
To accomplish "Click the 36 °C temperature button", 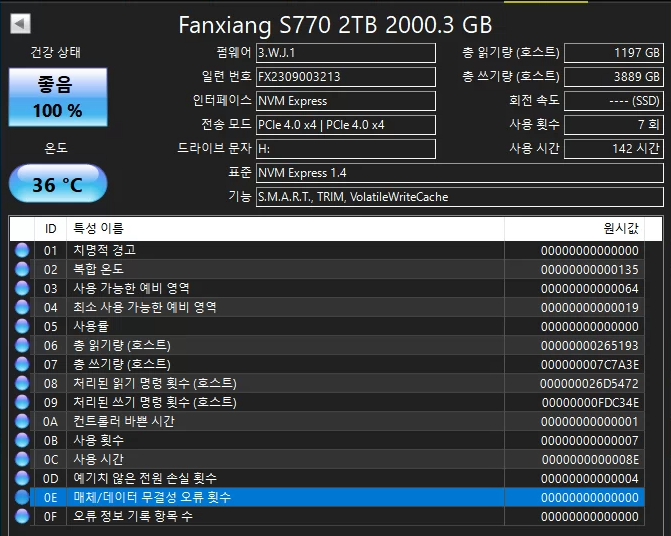I will 58,184.
